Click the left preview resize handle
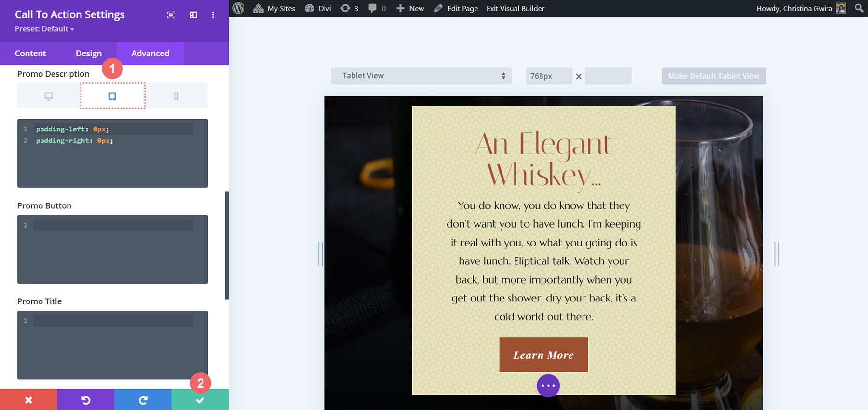 point(320,253)
